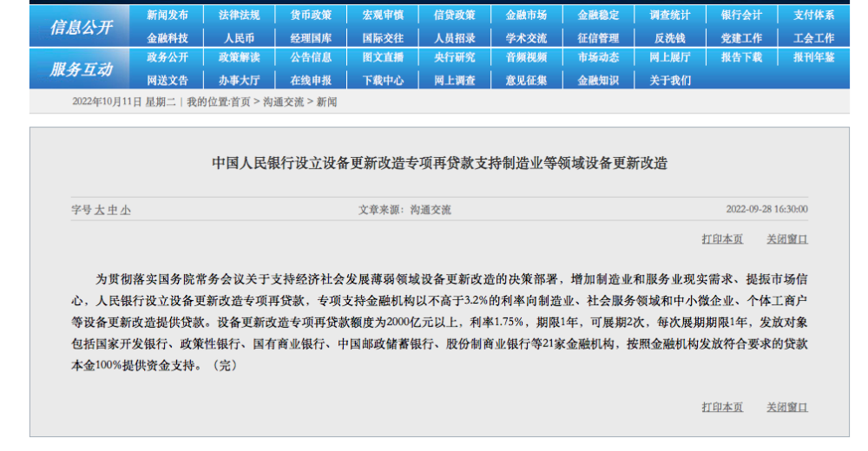Open the 网上调查 menu item

pos(455,81)
